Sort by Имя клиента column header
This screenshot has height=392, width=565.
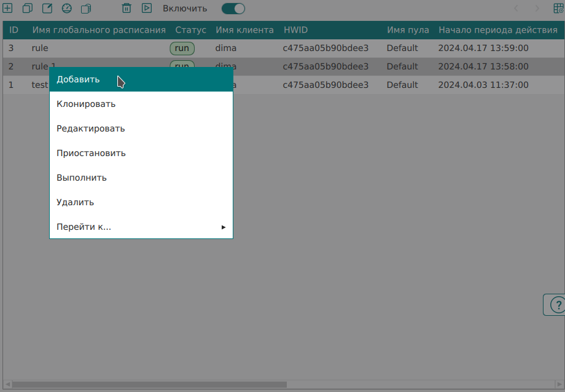244,29
